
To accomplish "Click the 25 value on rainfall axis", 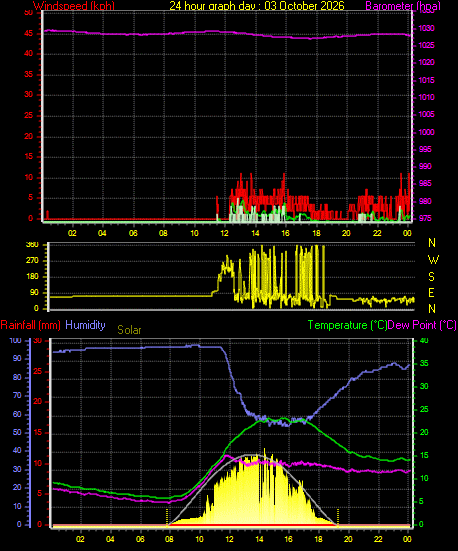I will point(37,371).
